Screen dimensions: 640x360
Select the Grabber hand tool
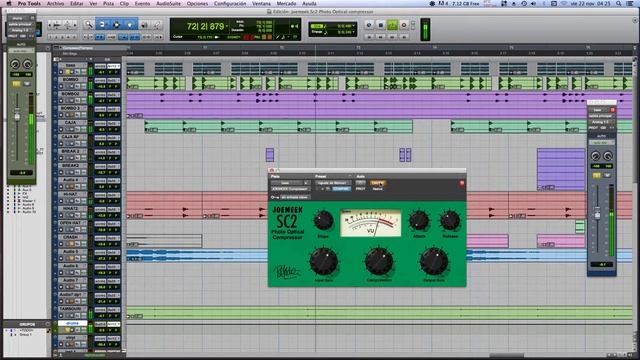click(x=130, y=25)
